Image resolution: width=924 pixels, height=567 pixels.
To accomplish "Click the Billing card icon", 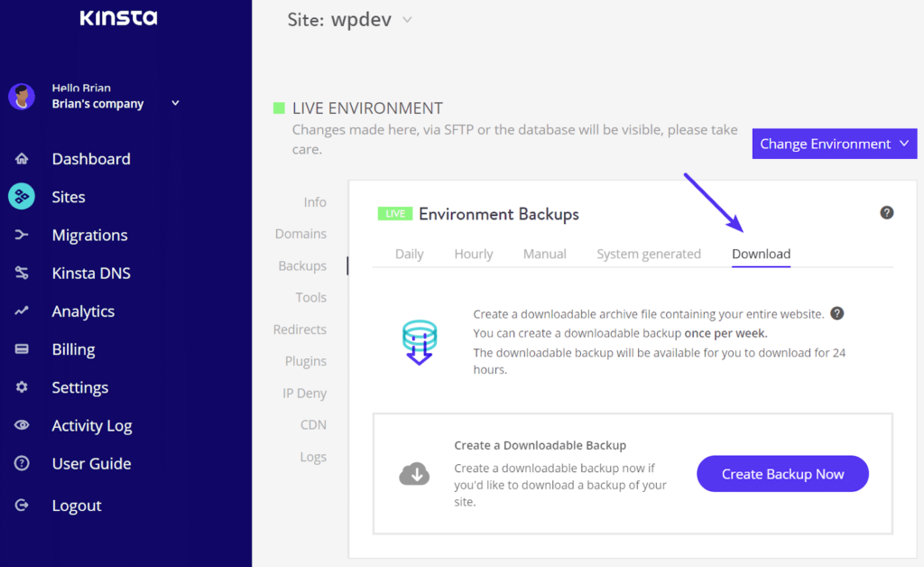I will pyautogui.click(x=22, y=349).
